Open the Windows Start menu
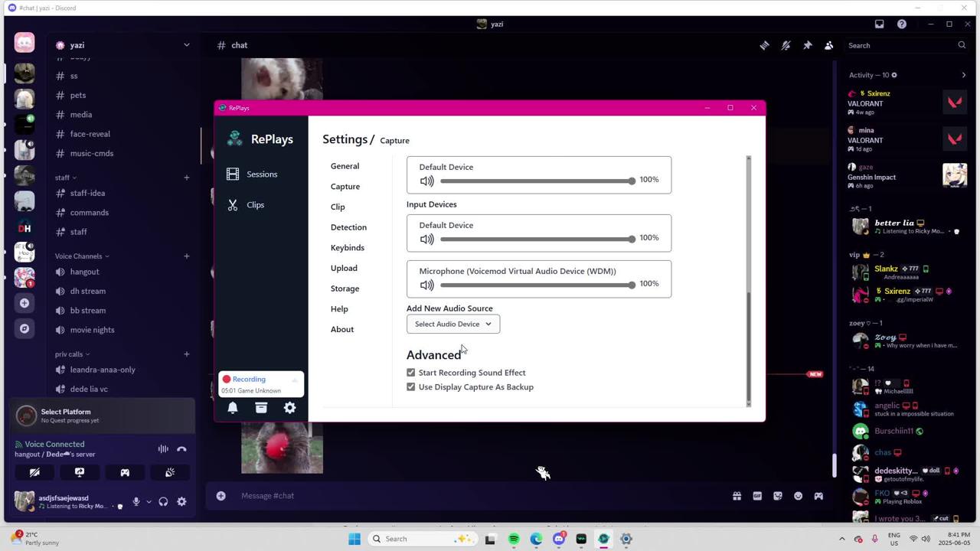980x551 pixels. (354, 539)
